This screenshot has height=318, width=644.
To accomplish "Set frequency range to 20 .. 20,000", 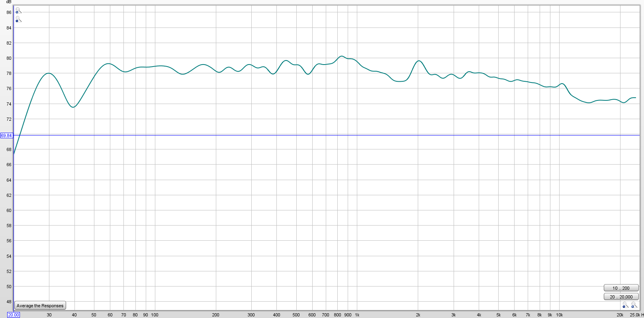I will click(x=621, y=297).
